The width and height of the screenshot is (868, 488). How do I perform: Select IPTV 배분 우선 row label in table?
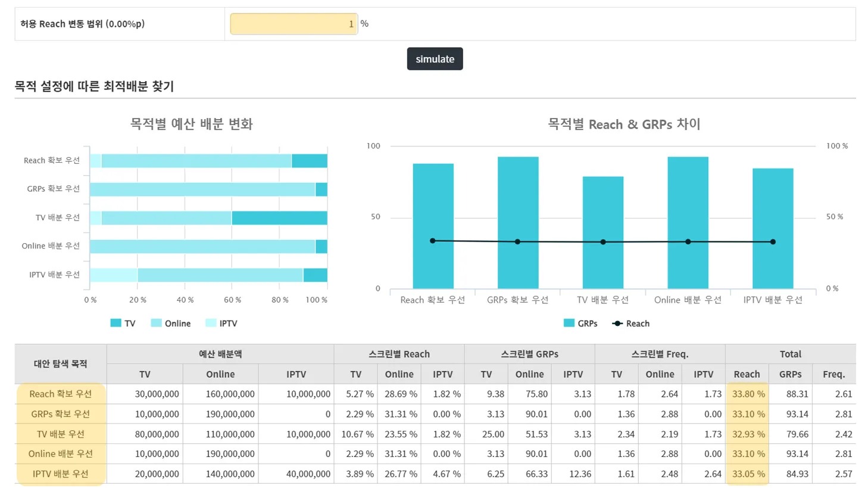[x=61, y=474]
